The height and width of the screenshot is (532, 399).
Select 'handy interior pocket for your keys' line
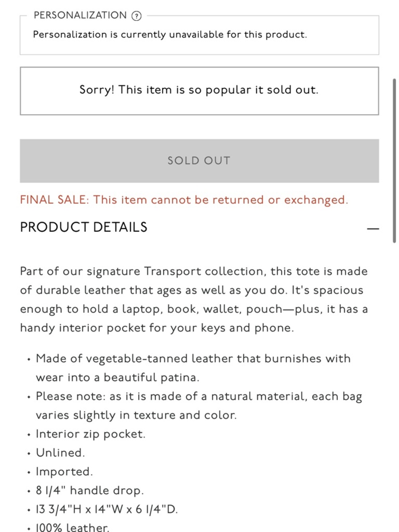[x=157, y=328]
